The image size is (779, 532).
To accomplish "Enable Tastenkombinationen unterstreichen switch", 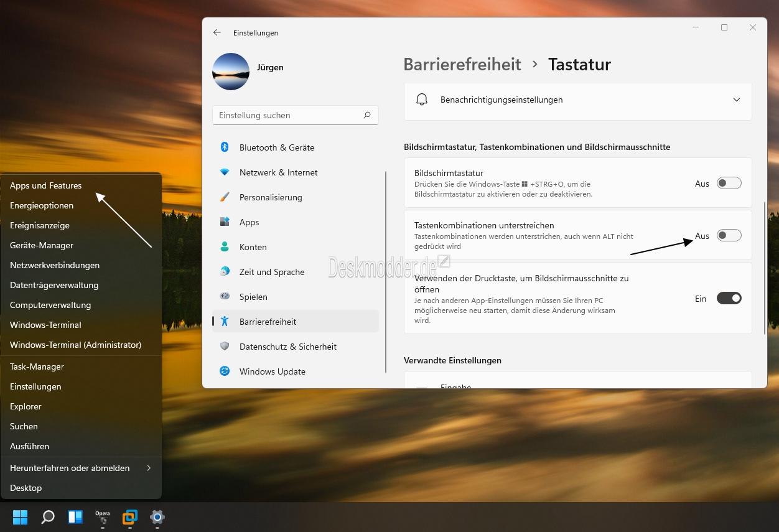I will click(x=729, y=235).
